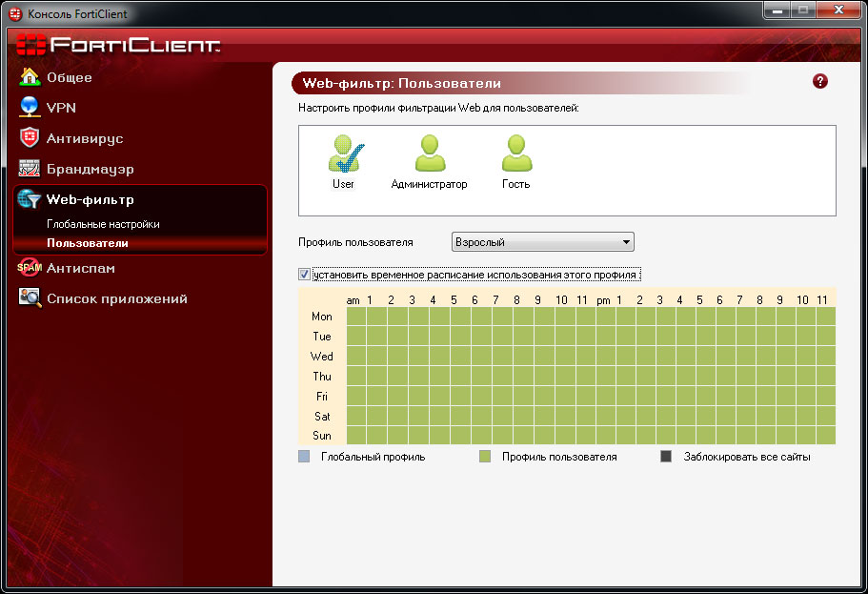
Task: Close the FortiClient console window
Action: [838, 10]
